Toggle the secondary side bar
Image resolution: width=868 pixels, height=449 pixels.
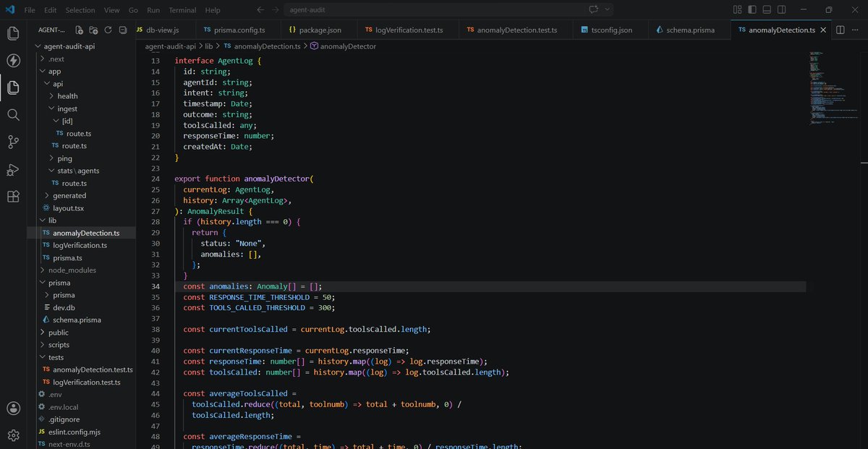[783, 10]
